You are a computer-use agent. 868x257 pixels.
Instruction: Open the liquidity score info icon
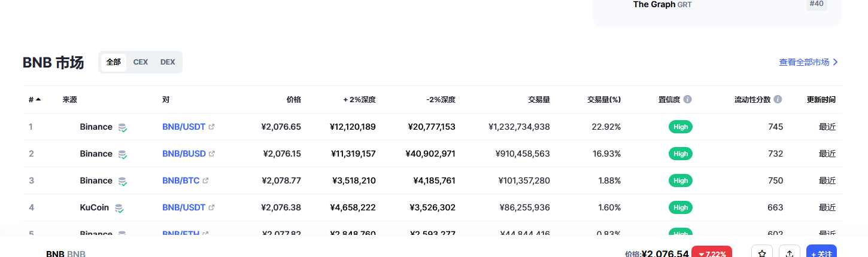coord(778,99)
